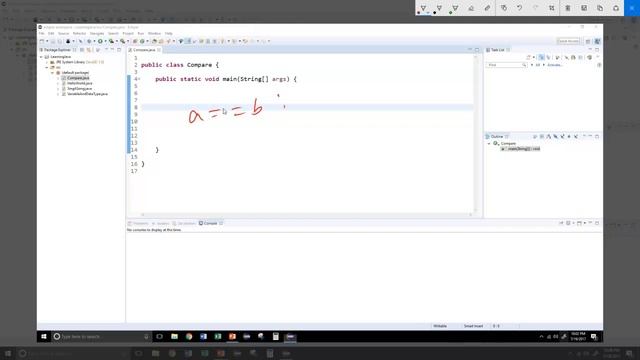640x360 pixels.
Task: Select the black pencil pen in Screen Sketch toolbar
Action: (x=439, y=8)
